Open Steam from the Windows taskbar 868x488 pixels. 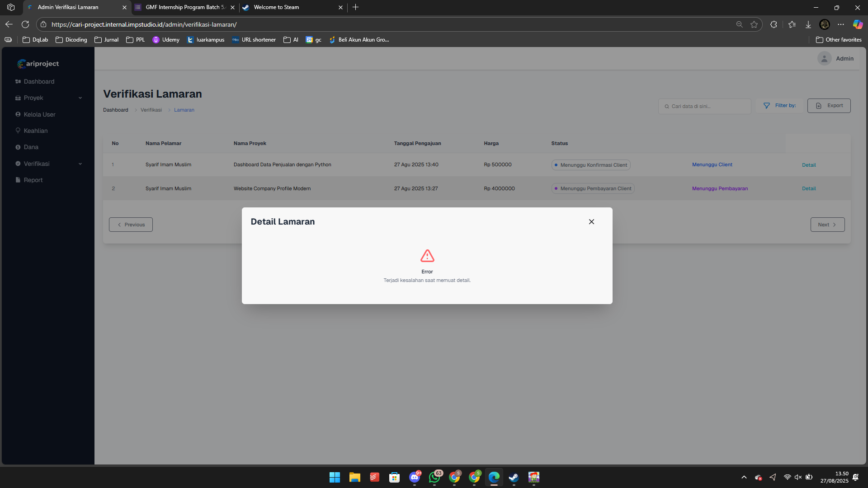(x=514, y=477)
